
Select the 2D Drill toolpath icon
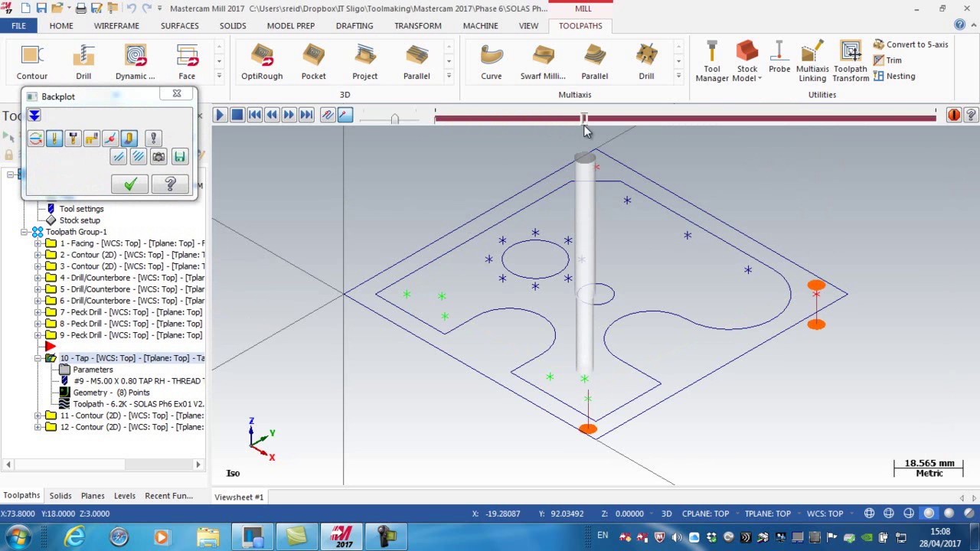83,61
